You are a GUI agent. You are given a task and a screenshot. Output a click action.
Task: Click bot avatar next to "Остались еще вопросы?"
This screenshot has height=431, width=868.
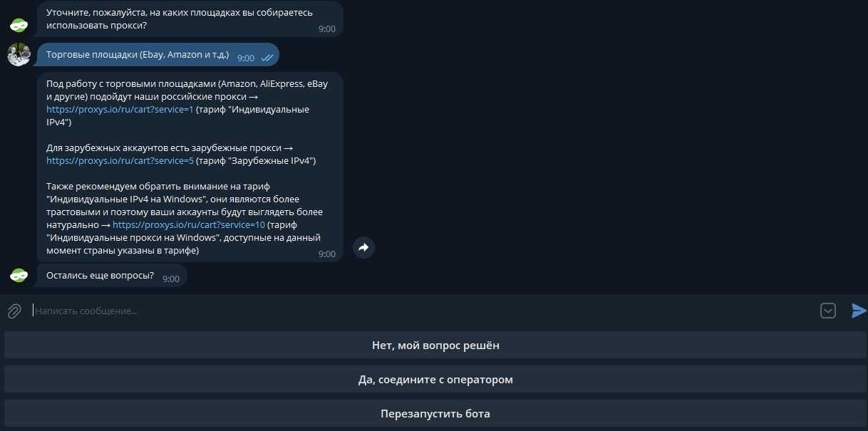(19, 276)
